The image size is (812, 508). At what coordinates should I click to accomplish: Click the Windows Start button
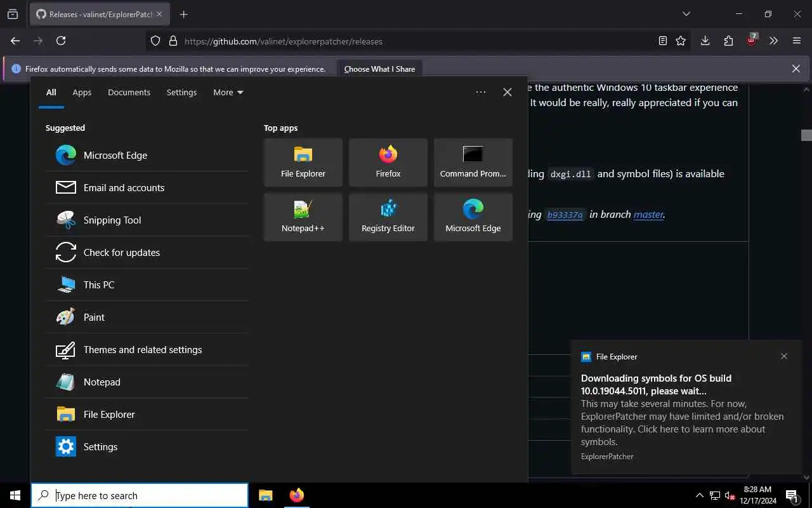[15, 495]
